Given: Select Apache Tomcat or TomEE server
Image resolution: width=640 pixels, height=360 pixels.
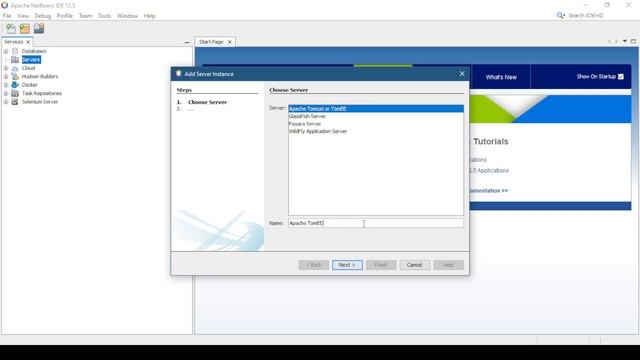Looking at the screenshot, I should pyautogui.click(x=376, y=109).
